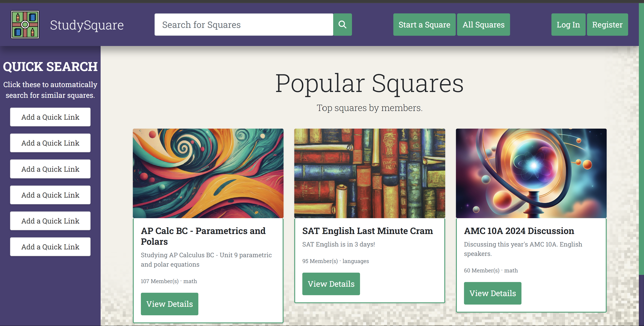Click the second Add a Quick Link button
The height and width of the screenshot is (326, 644).
(x=50, y=143)
